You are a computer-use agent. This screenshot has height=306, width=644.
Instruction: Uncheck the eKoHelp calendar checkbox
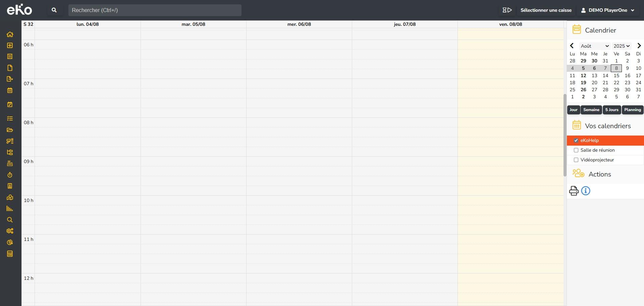coord(576,141)
